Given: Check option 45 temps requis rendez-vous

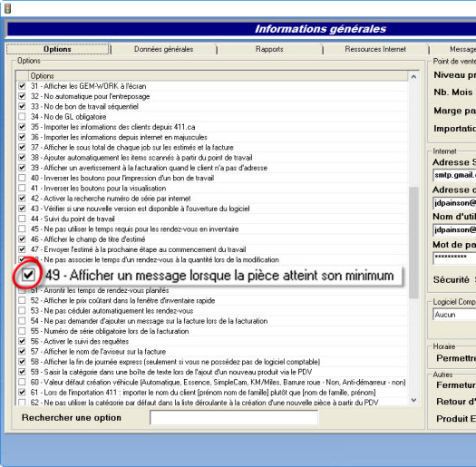Looking at the screenshot, I should pos(22,229).
